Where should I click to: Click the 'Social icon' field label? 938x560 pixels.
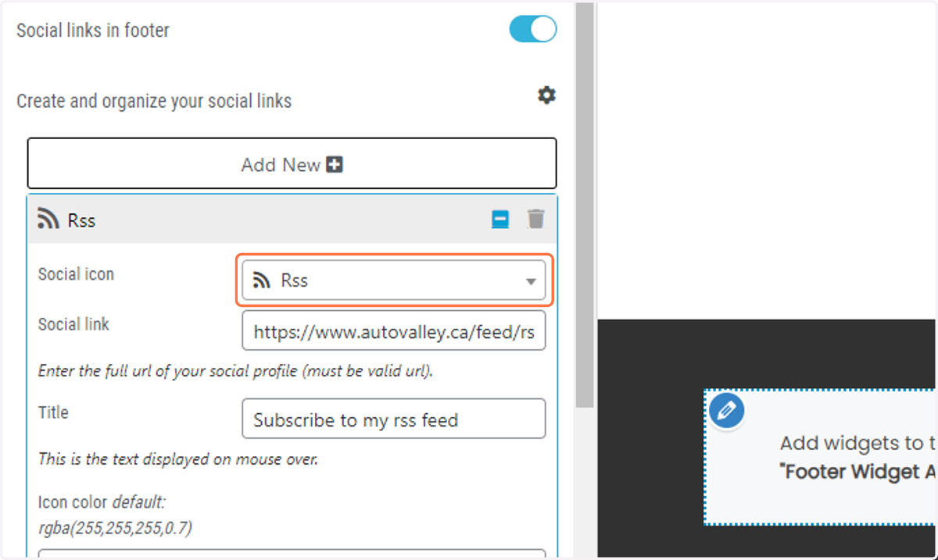tap(76, 274)
